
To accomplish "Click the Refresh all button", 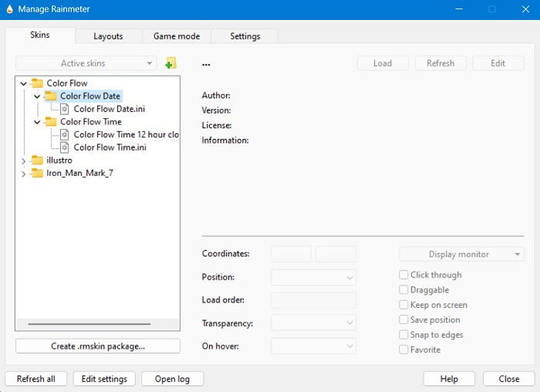I will (36, 379).
